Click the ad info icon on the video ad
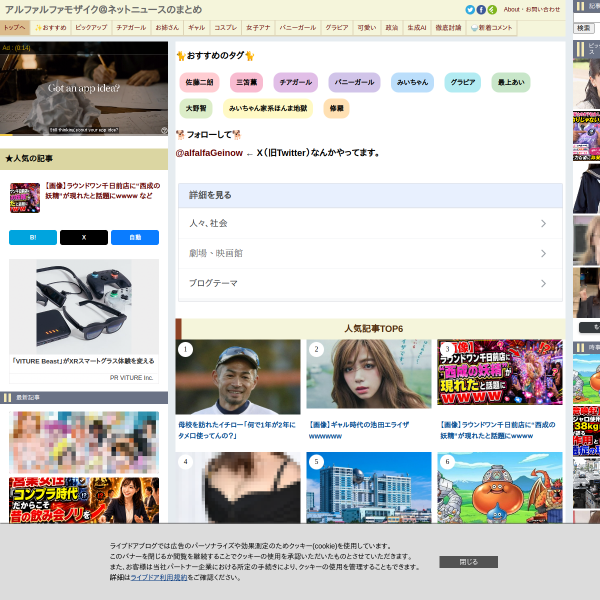Screen dimensions: 600x600 164,130
